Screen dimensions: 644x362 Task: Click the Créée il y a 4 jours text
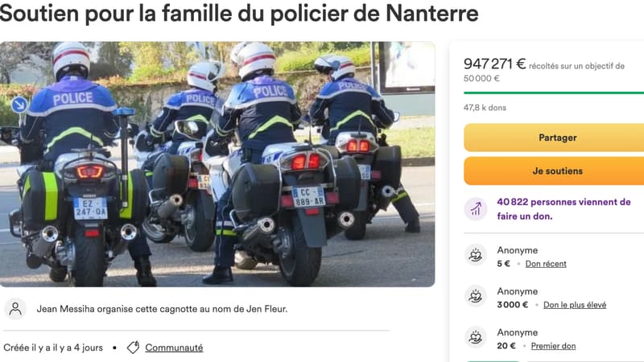(53, 348)
